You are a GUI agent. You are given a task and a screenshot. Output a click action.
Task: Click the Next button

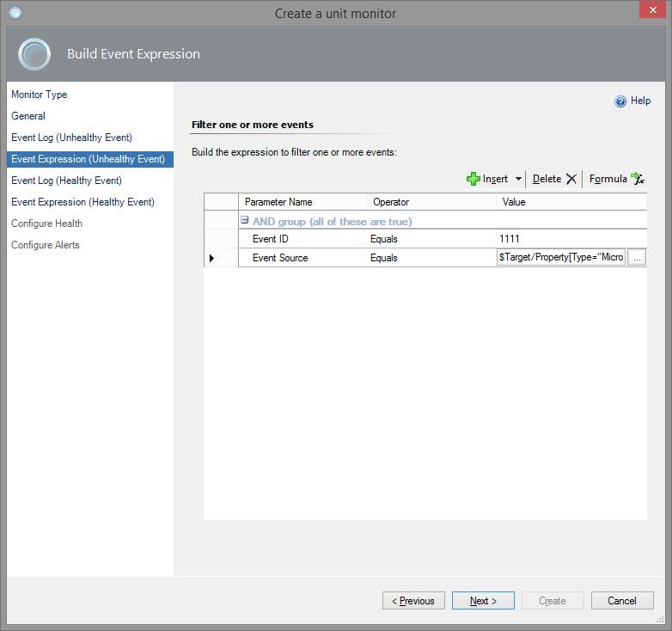(x=483, y=601)
